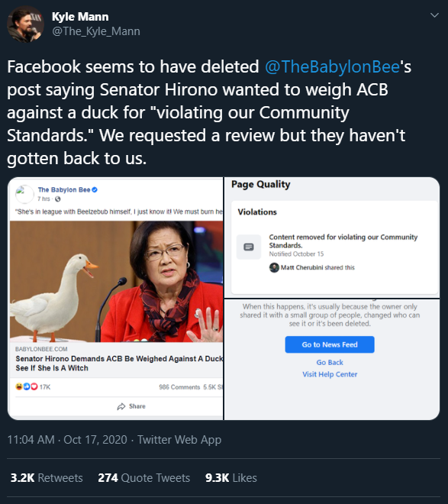
Task: Open the 986 Comments count
Action: (x=179, y=387)
